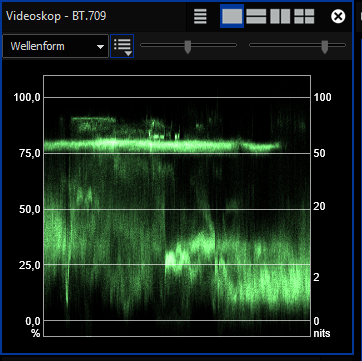Click the nits unit label
Screen dimensions: 362x361
[x=322, y=333]
